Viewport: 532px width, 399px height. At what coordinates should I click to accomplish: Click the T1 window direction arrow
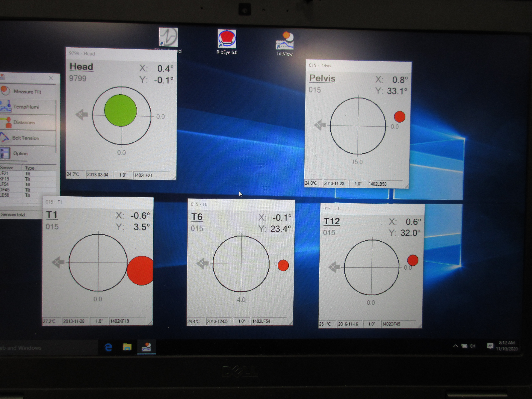[58, 262]
